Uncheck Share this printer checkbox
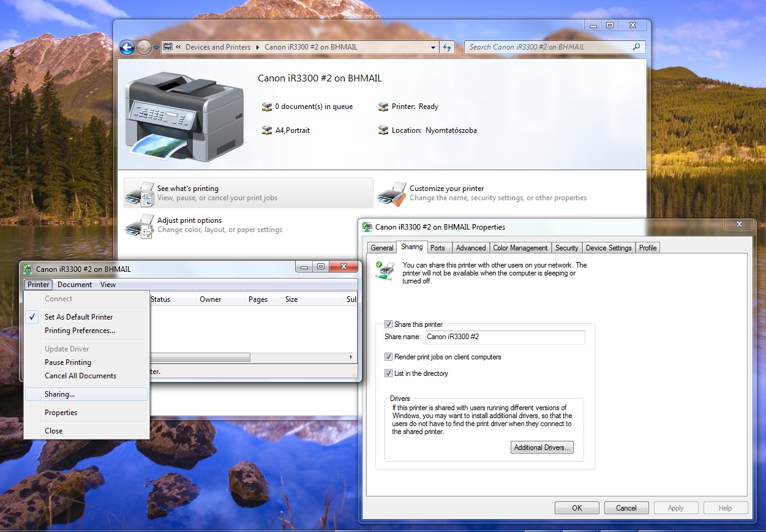This screenshot has width=766, height=532. pyautogui.click(x=388, y=324)
